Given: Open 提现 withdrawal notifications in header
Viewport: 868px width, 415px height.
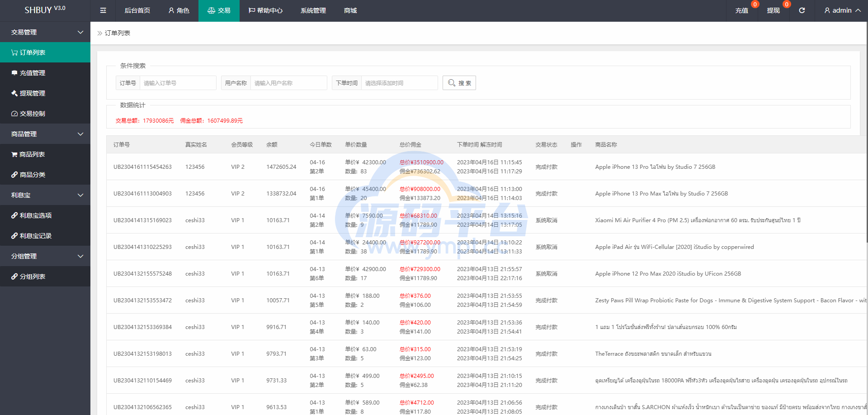Looking at the screenshot, I should click(773, 10).
